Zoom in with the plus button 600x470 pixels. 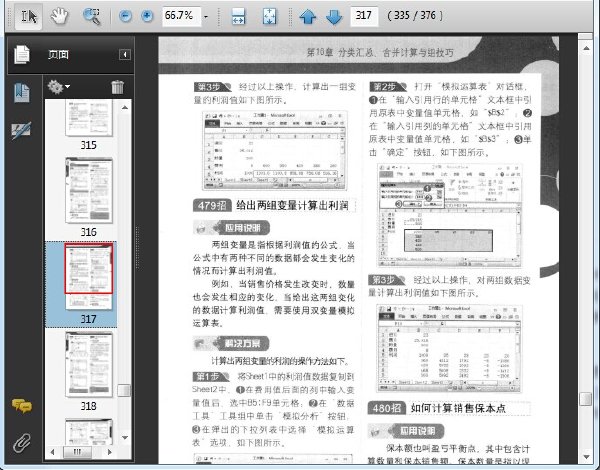(147, 16)
